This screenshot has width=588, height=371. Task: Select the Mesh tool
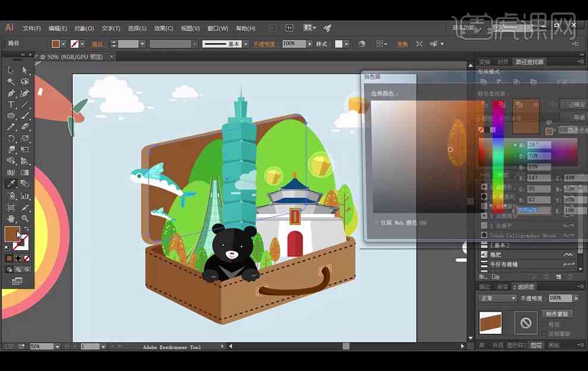[11, 172]
